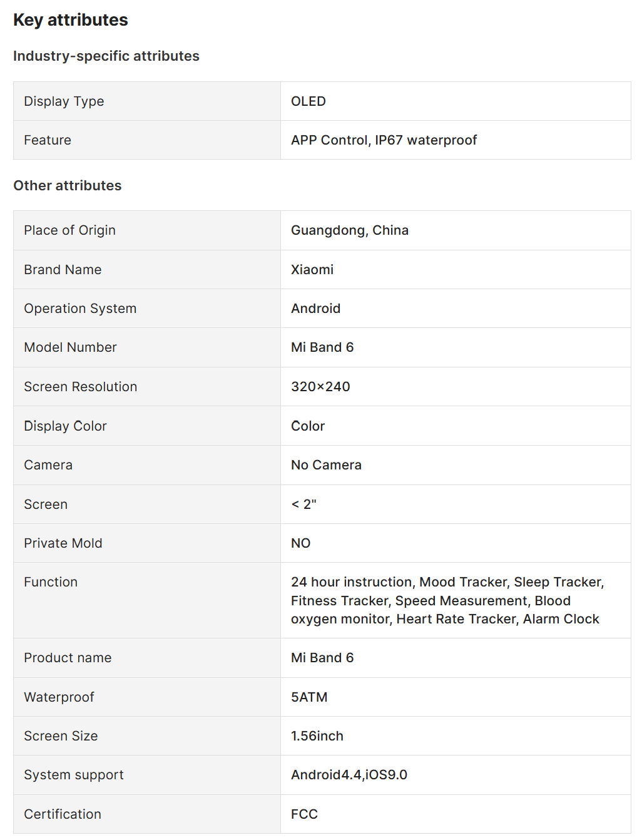Screen dimensions: 642x840
Task: Select the Guangdong, China origin value
Action: 350,230
